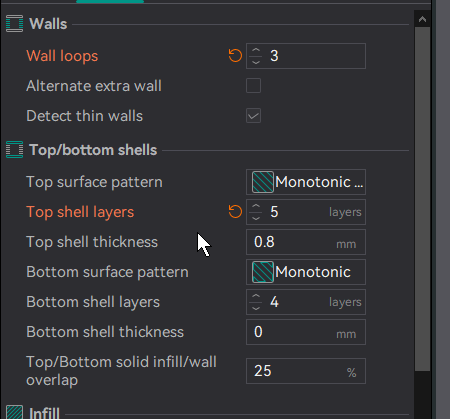Viewport: 450px width, 419px height.
Task: Edit Bottom shell thickness field
Action: coord(306,332)
